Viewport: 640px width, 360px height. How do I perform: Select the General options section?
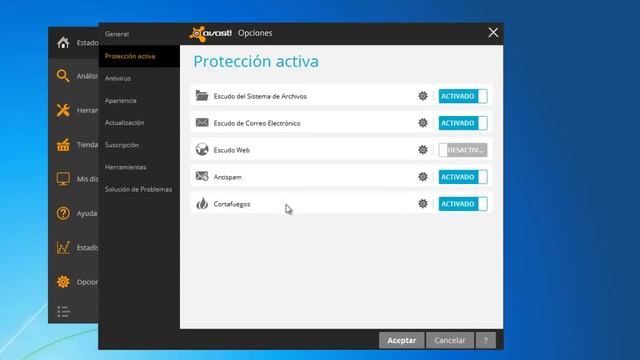[139, 34]
